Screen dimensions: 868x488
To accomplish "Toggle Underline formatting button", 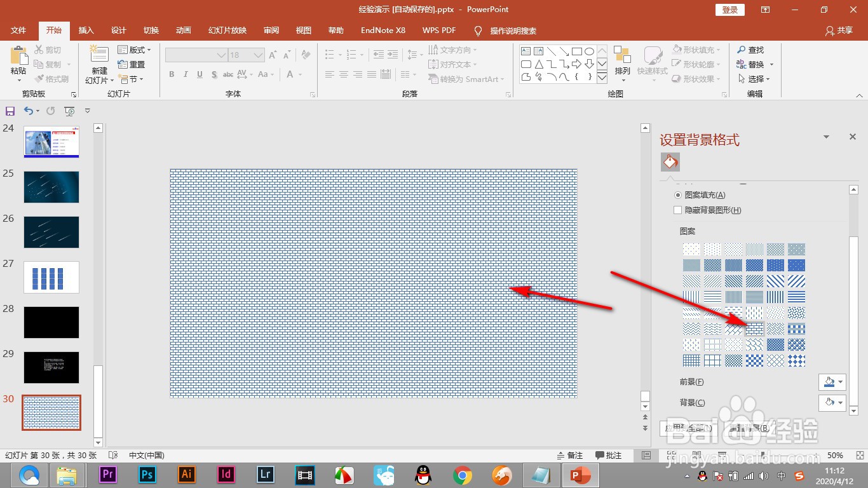I will (200, 74).
